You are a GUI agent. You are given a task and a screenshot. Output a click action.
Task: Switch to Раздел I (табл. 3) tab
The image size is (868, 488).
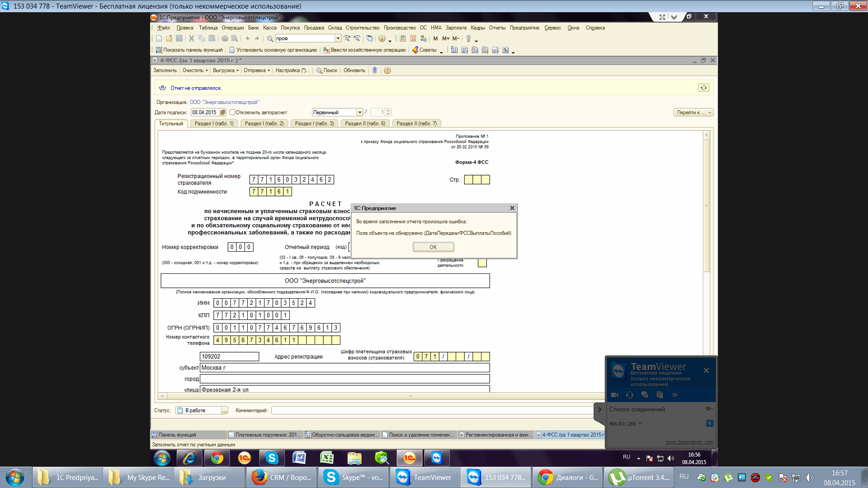point(314,123)
